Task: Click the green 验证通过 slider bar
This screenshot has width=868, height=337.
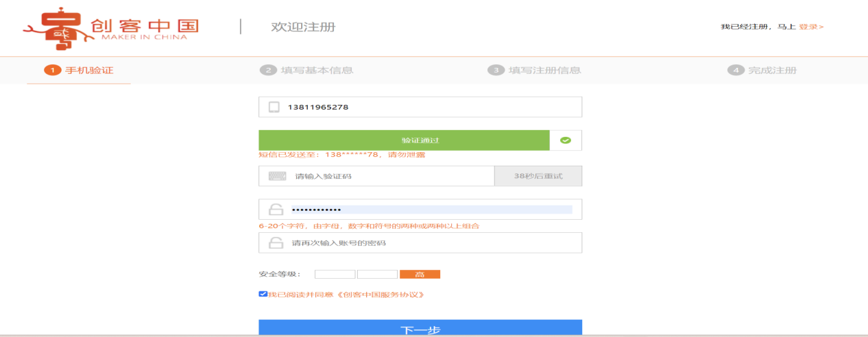Action: [404, 140]
